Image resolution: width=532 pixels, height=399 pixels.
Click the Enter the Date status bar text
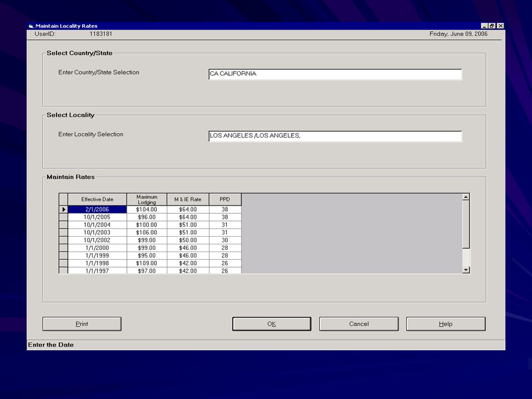click(51, 345)
